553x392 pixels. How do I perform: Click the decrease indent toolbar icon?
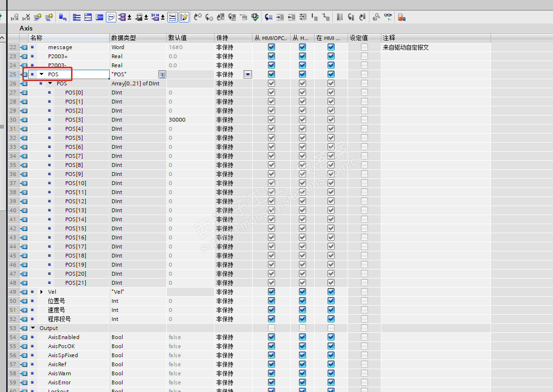coord(291,17)
